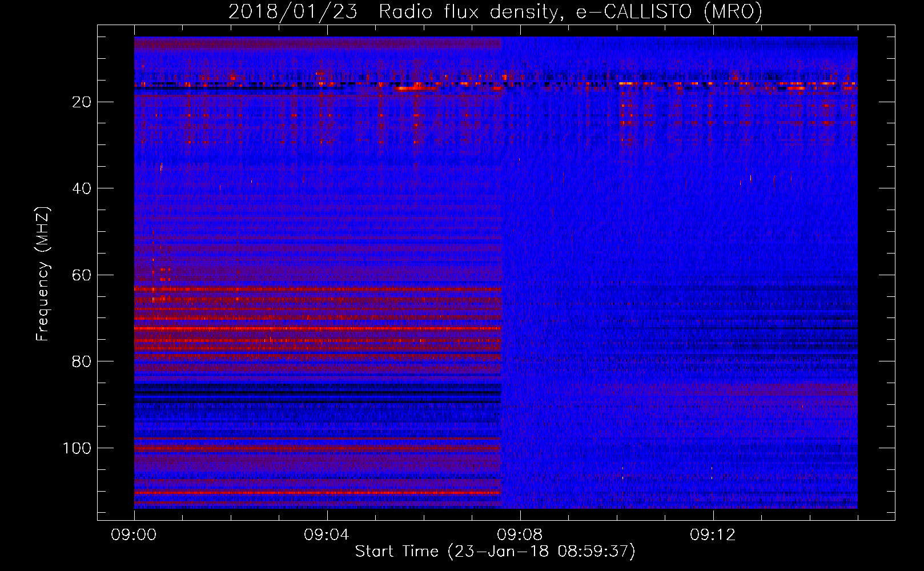Select the 09:12 time tick label
924x571 pixels.
tap(713, 534)
